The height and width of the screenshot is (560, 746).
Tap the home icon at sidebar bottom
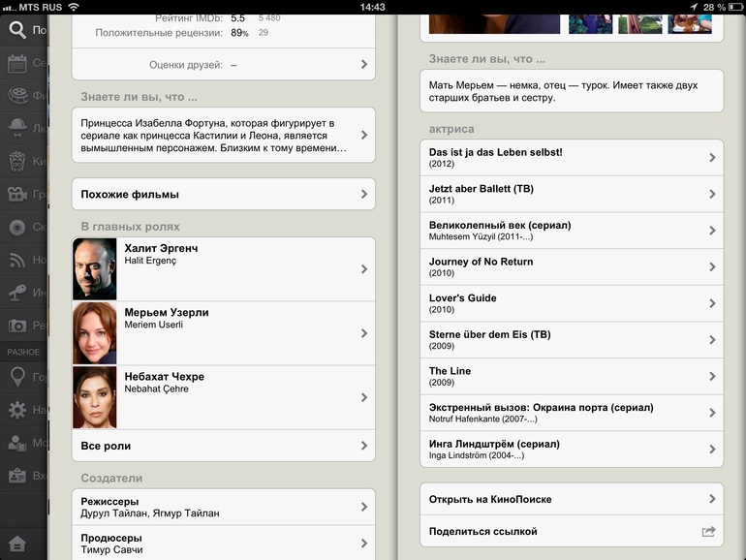(x=16, y=543)
